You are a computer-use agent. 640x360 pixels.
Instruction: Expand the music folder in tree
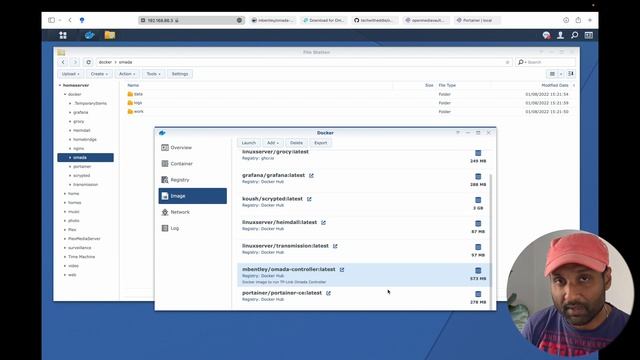tap(65, 211)
